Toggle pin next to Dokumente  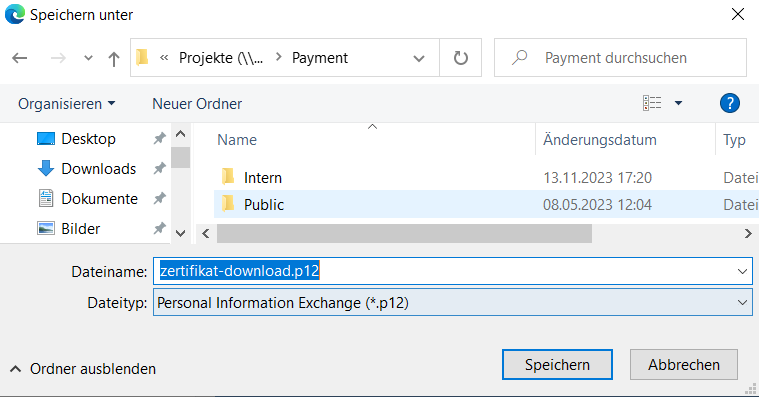point(159,198)
